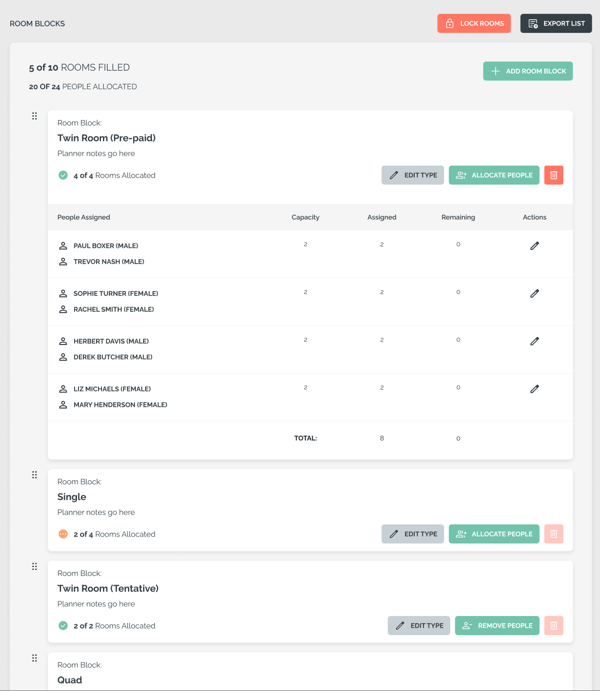Delete the Twin Room (Pre-paid) block
The height and width of the screenshot is (691, 600).
click(553, 175)
